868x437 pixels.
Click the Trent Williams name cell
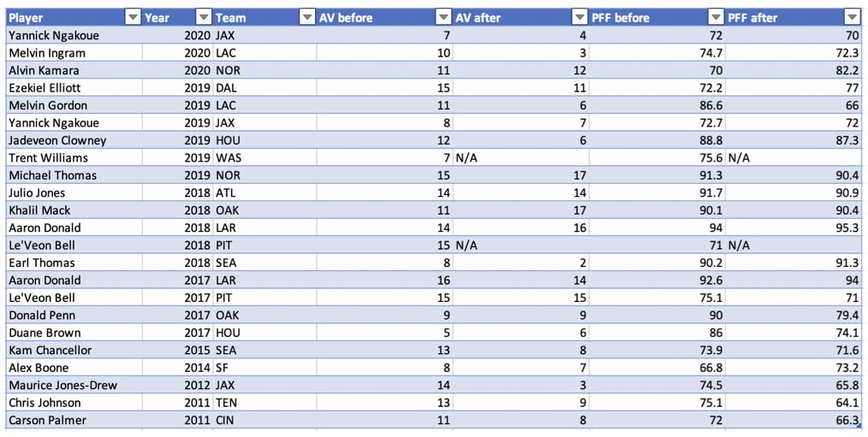coord(74,157)
